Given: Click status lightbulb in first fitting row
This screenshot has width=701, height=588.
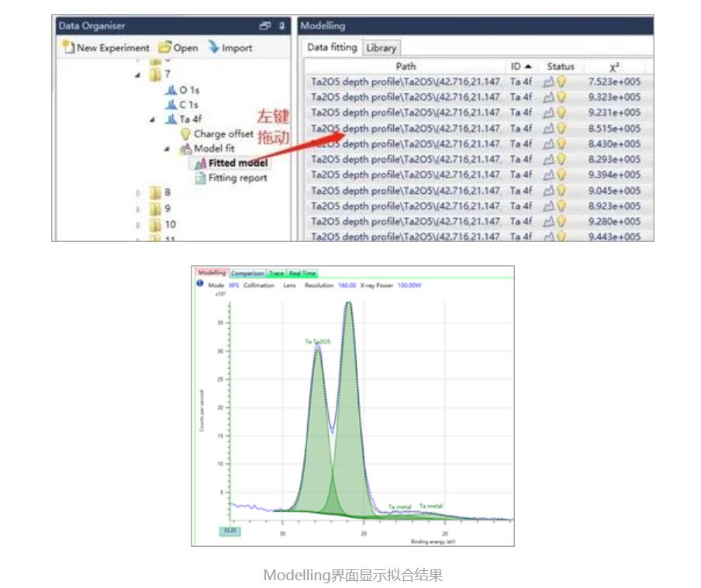Looking at the screenshot, I should point(561,81).
